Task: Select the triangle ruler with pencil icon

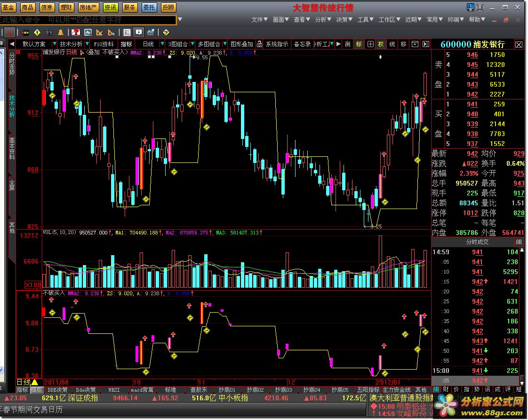Action: click(111, 32)
